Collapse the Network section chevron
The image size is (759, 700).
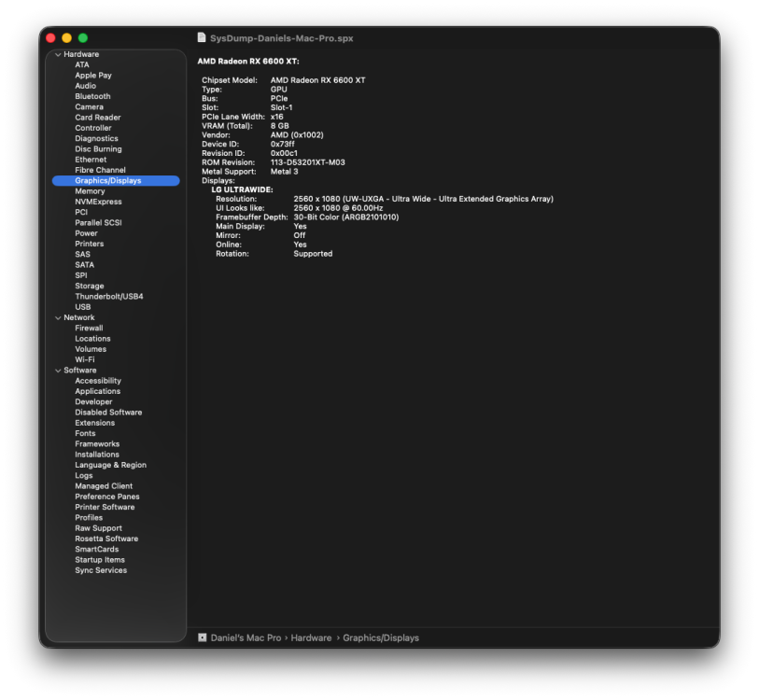[x=58, y=318]
